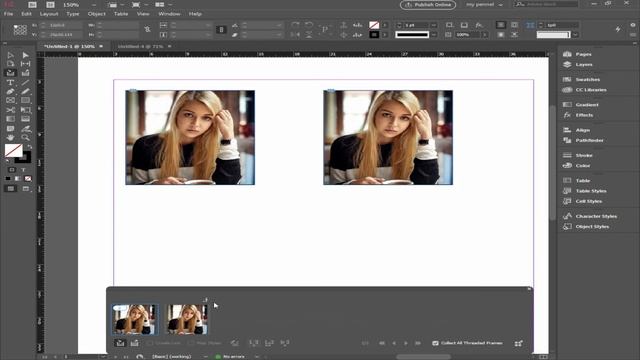Viewport: 640px width, 360px height.
Task: Activate the Content Placer tool in toolbox
Action: click(x=25, y=73)
